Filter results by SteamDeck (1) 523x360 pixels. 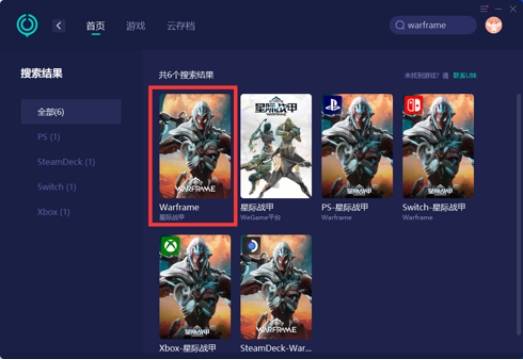[x=66, y=162]
